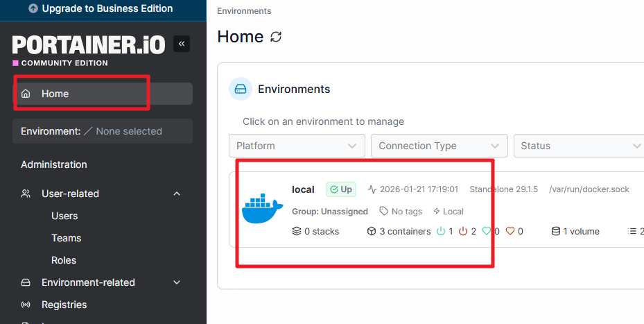Click the 3 containers text
Viewport: 644px width, 324px height.
[405, 232]
